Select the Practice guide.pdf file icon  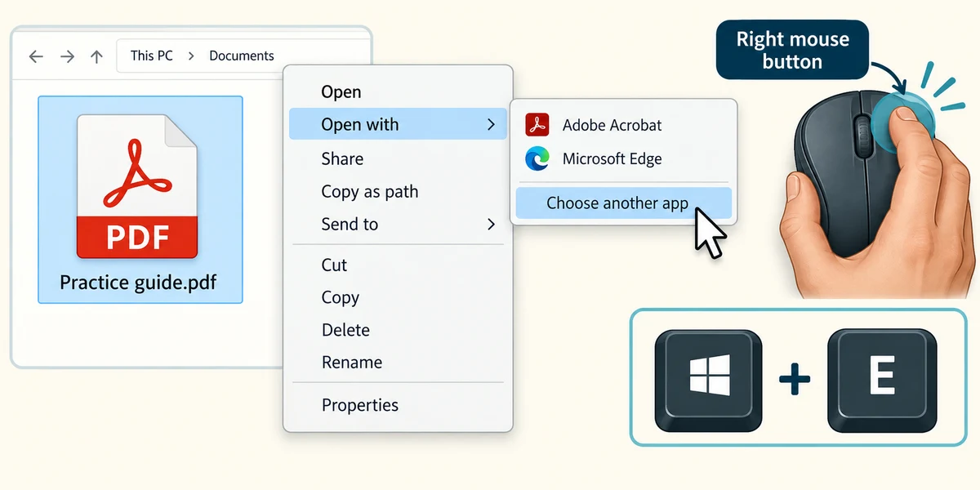pyautogui.click(x=137, y=186)
